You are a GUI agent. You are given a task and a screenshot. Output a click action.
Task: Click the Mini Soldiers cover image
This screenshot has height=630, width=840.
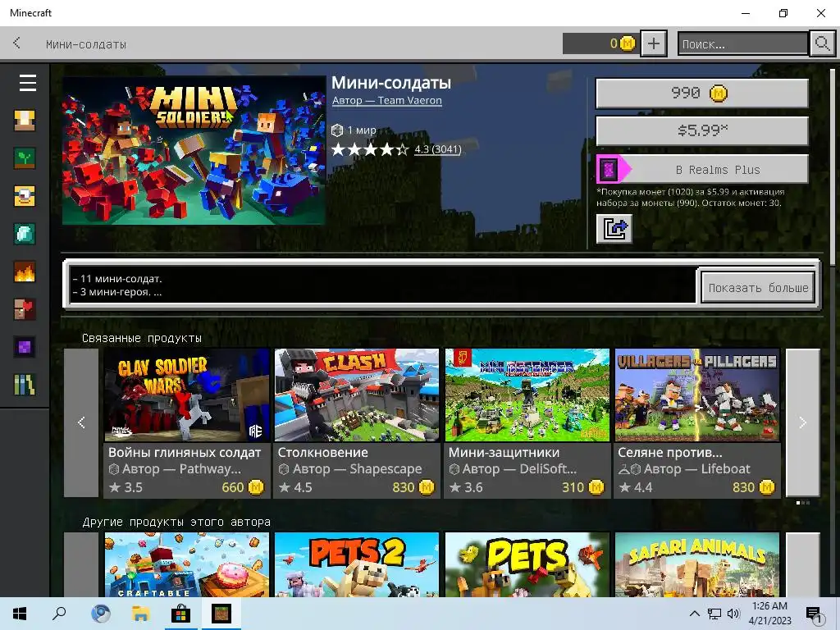tap(194, 151)
